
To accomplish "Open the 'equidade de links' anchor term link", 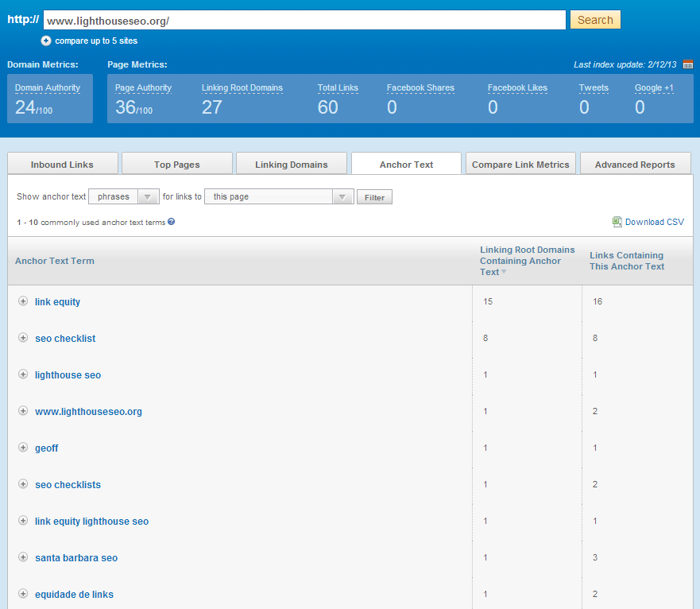I will (74, 594).
